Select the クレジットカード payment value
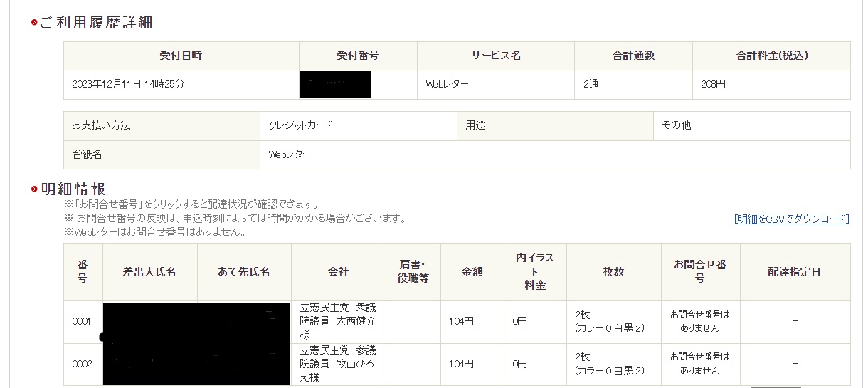 coord(300,125)
